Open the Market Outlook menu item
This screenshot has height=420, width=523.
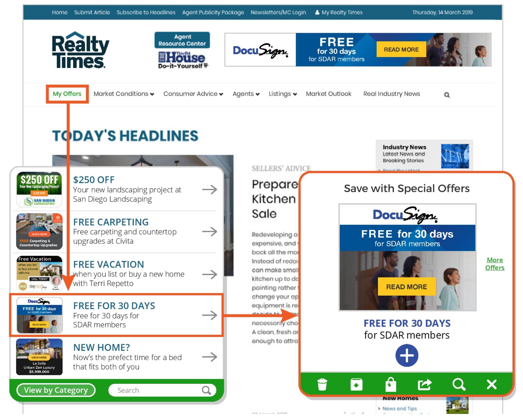[x=328, y=94]
